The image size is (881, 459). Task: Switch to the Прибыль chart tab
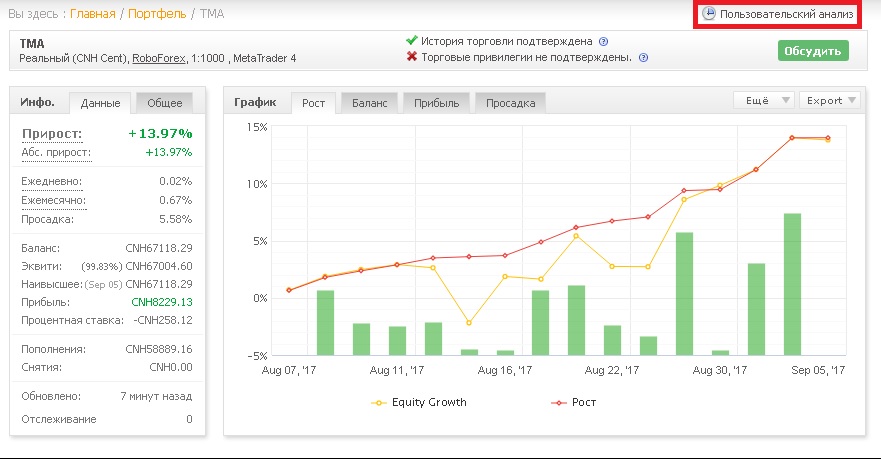click(436, 103)
